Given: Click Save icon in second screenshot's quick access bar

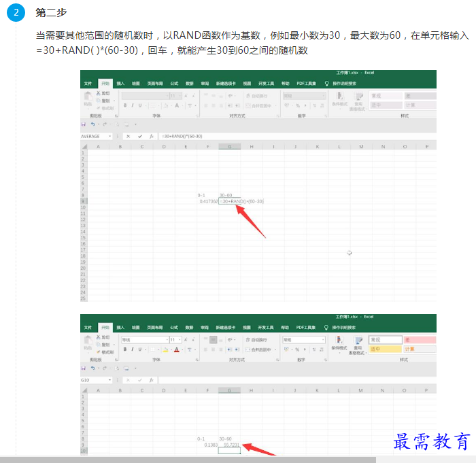Looking at the screenshot, I should [84, 368].
